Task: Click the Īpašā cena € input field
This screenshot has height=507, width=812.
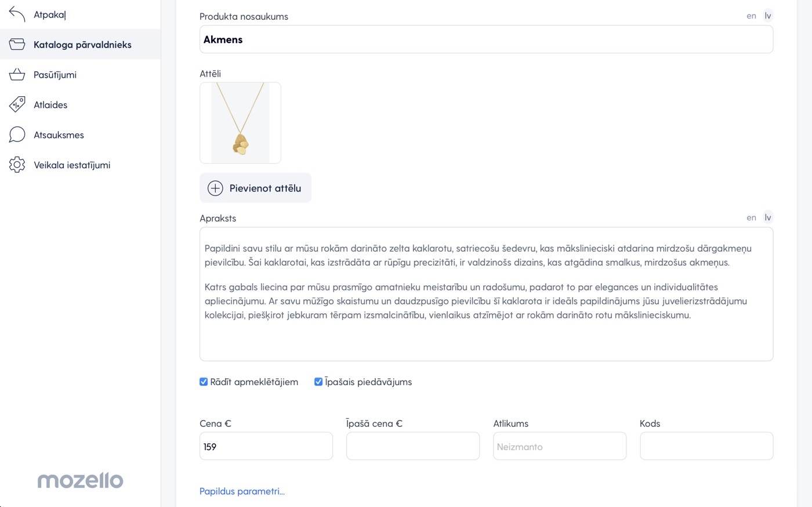Action: coord(413,446)
